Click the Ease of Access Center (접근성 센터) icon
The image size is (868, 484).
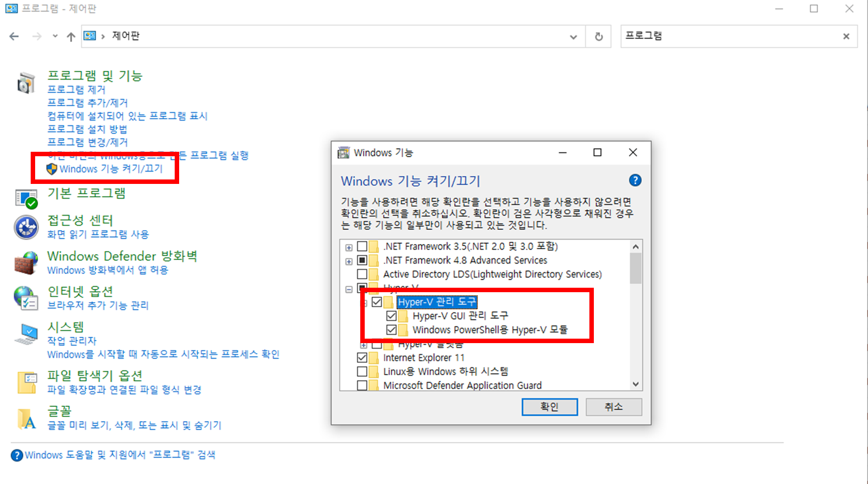click(26, 227)
